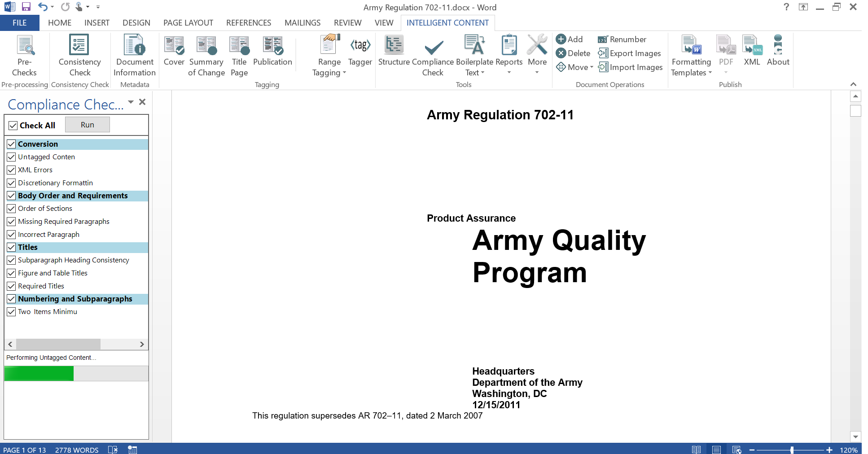Open the FILE tab
The width and height of the screenshot is (868, 454).
click(19, 23)
